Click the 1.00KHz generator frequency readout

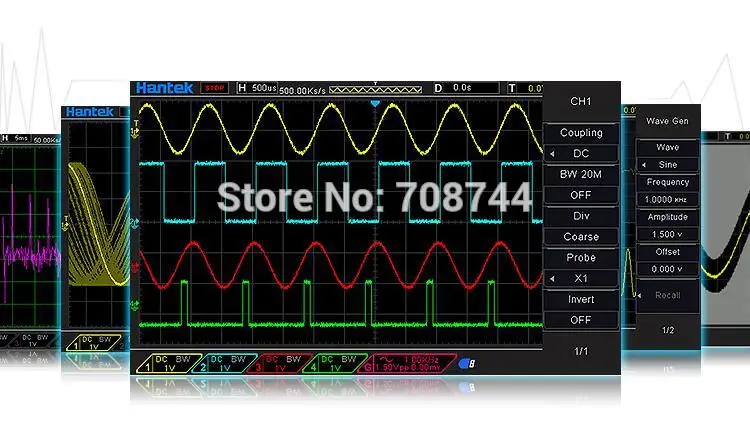(420, 359)
